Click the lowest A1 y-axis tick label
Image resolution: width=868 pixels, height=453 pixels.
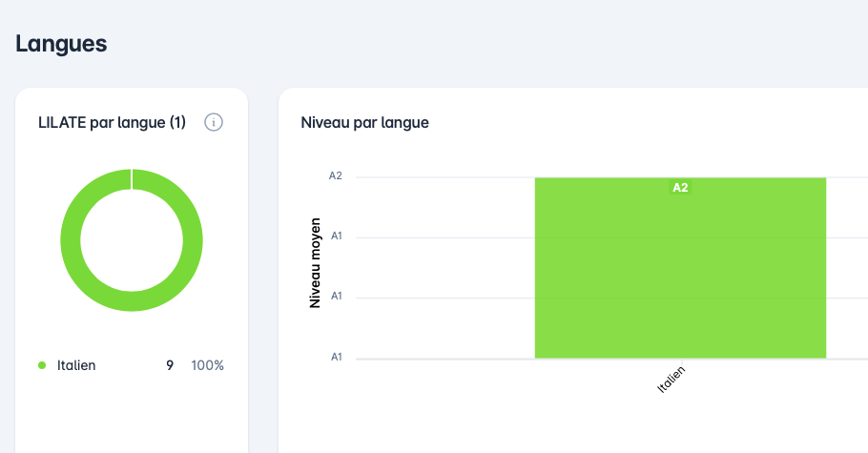point(336,357)
